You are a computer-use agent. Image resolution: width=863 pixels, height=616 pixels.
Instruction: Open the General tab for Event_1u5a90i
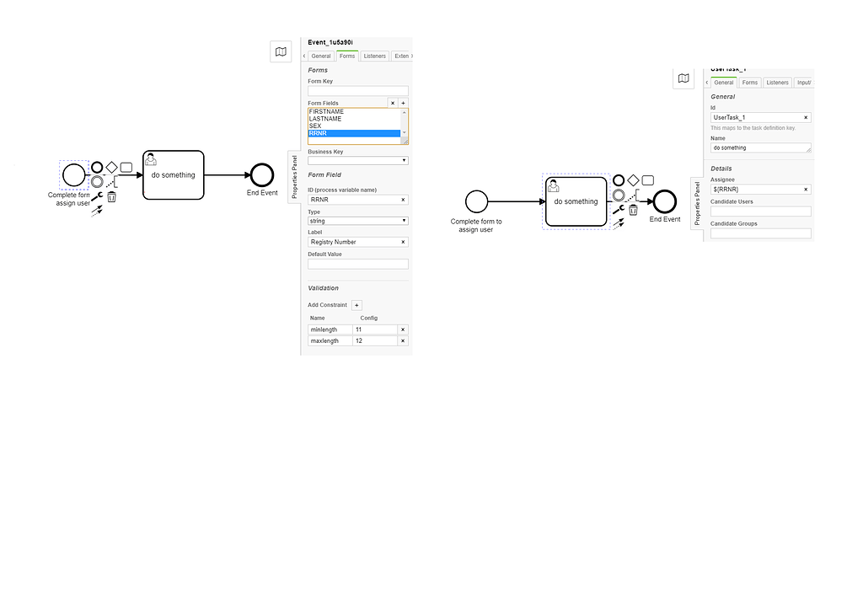point(320,56)
